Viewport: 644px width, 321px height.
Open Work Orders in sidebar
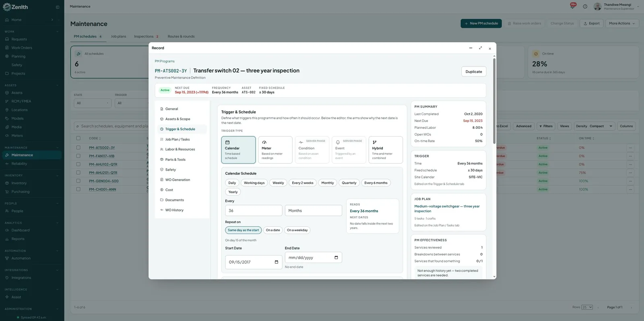[x=22, y=48]
